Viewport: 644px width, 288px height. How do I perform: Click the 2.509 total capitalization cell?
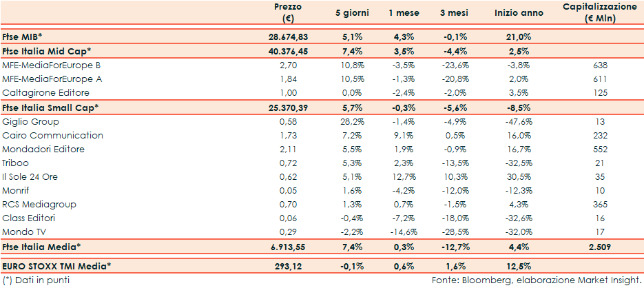597,247
